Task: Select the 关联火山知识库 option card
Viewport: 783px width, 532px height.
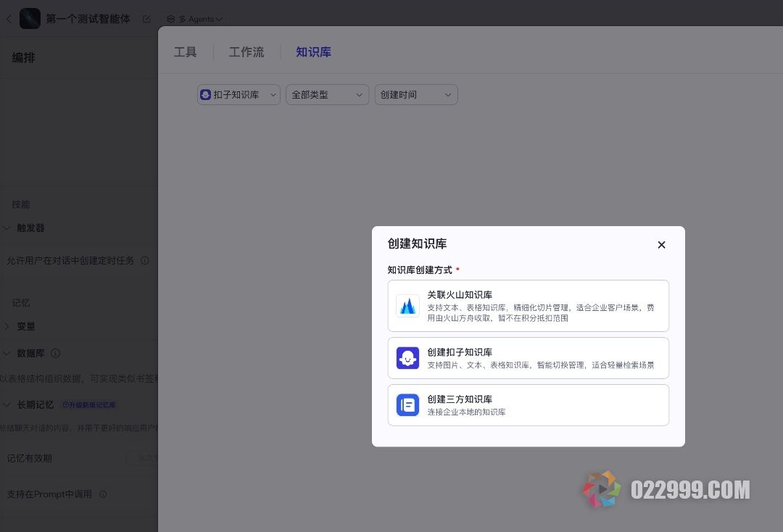Action: pyautogui.click(x=529, y=306)
